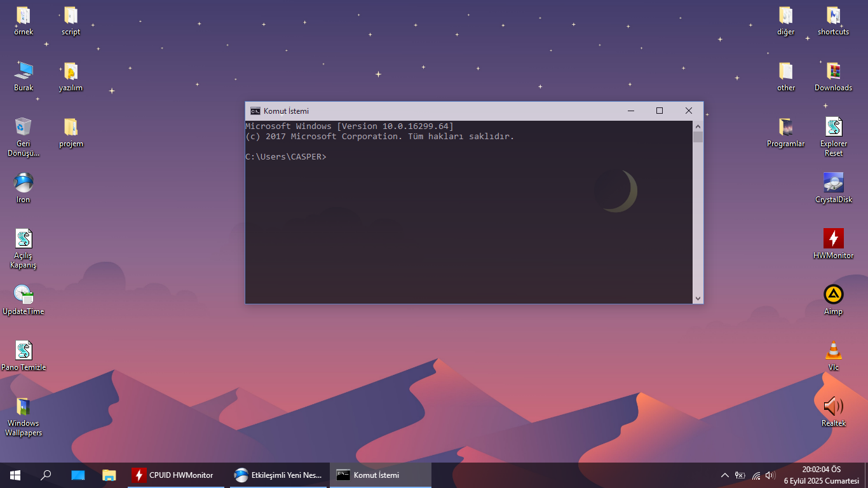Open the clock and date flyout
868x488 pixels.
coord(822,475)
